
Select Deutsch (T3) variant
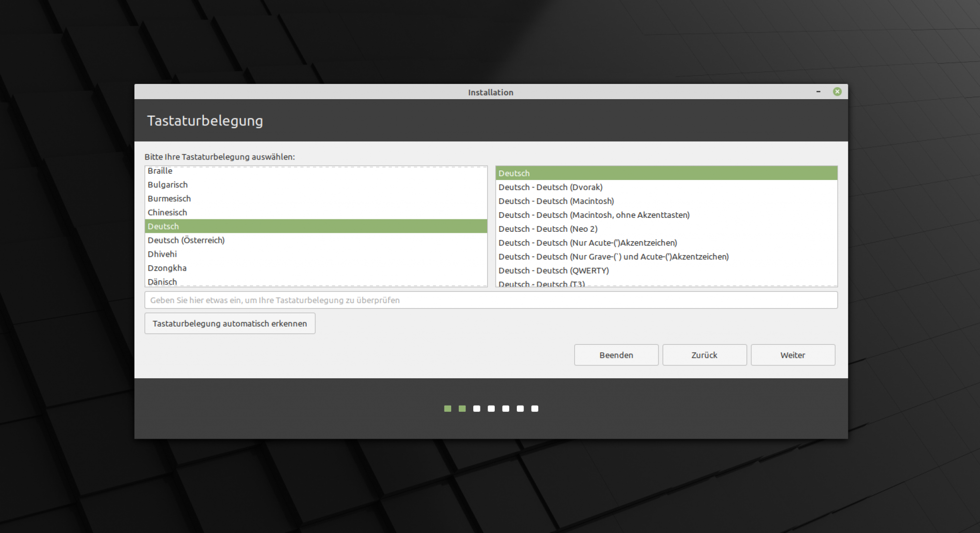pos(667,283)
